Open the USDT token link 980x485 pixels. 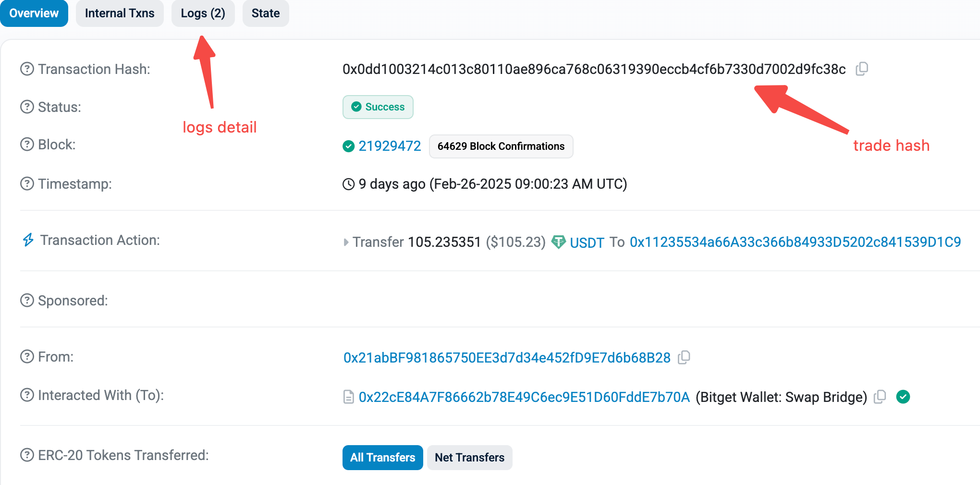[587, 242]
